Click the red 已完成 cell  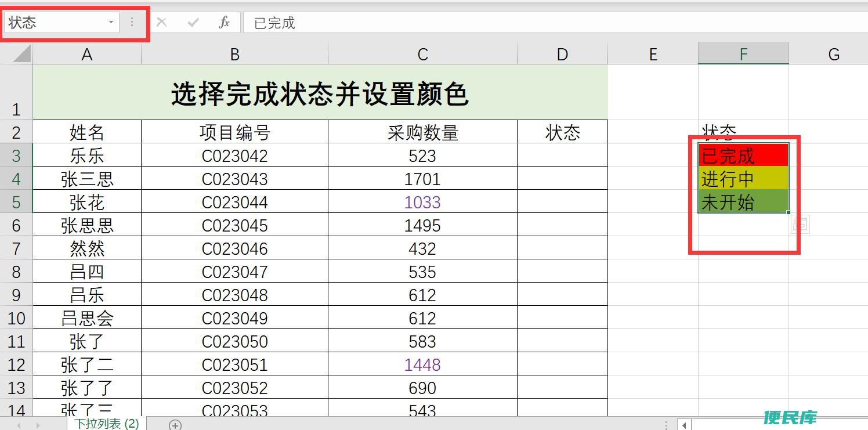743,155
